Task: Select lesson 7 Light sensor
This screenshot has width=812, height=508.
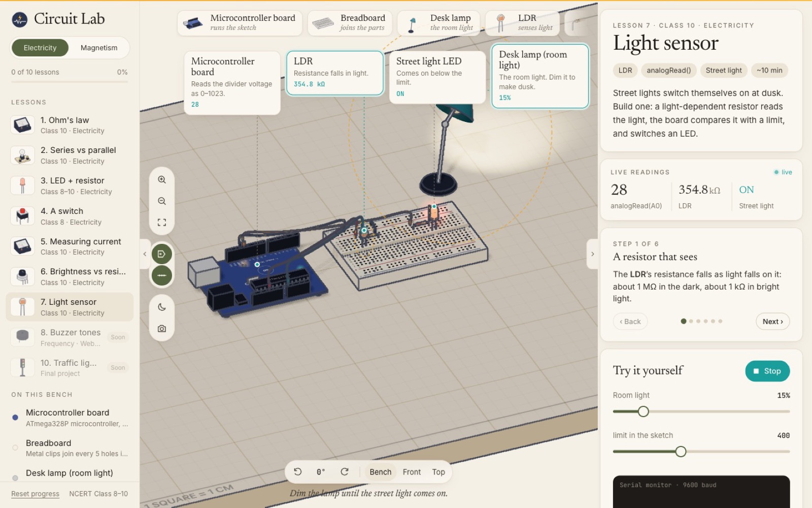Action: pyautogui.click(x=70, y=307)
